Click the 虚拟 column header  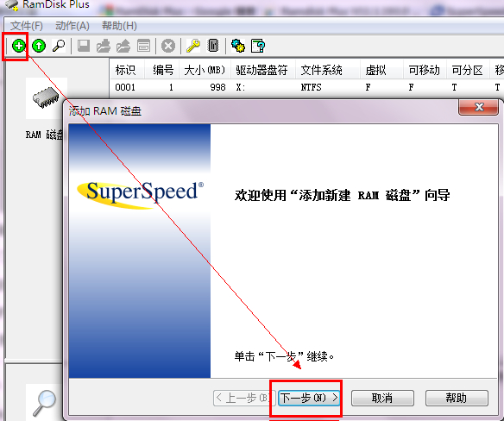[x=381, y=70]
